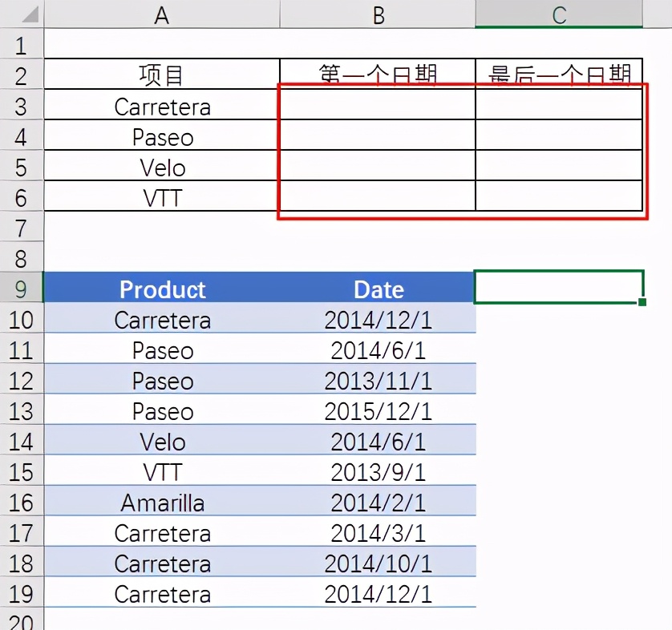Select empty cell B4 next to Paseo
This screenshot has width=672, height=630.
378,137
